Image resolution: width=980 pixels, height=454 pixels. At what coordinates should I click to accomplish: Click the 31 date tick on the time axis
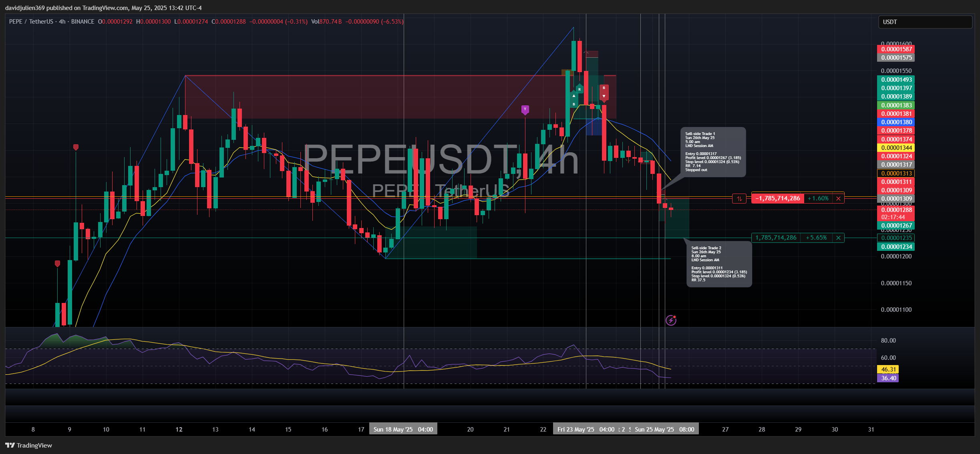tap(871, 430)
